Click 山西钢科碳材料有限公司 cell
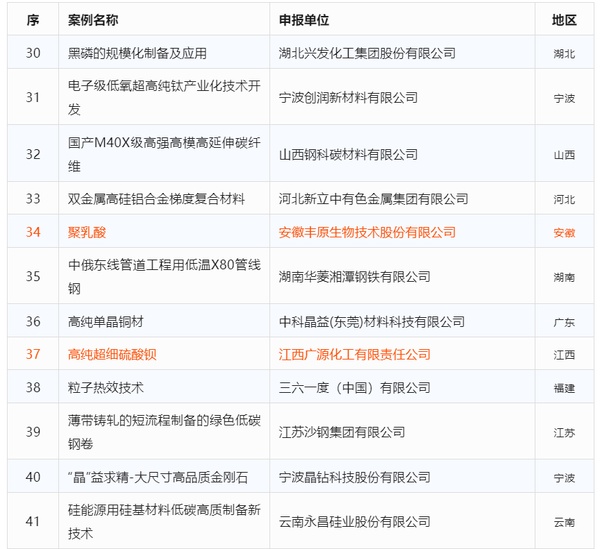Viewport: 600px width, 549px height. pyautogui.click(x=348, y=155)
